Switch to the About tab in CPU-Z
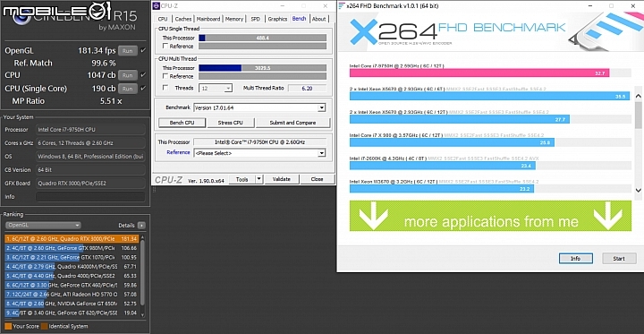Image resolution: width=644 pixels, height=334 pixels. (318, 19)
